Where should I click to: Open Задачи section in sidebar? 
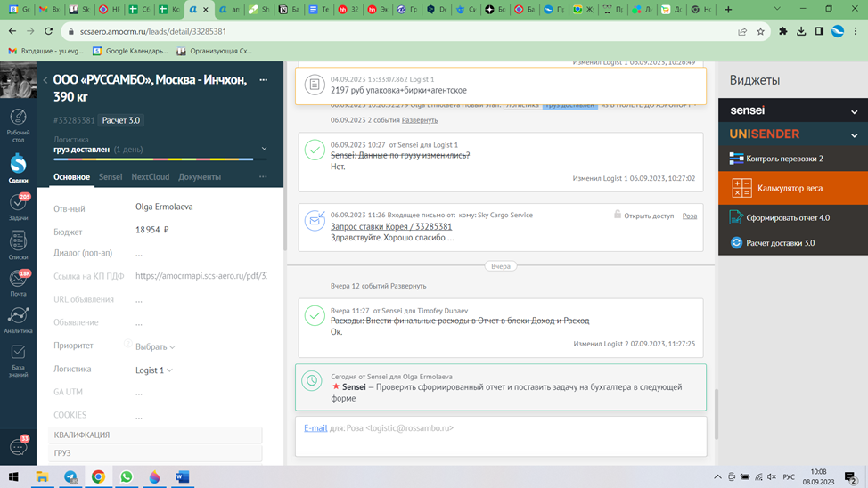coord(18,207)
